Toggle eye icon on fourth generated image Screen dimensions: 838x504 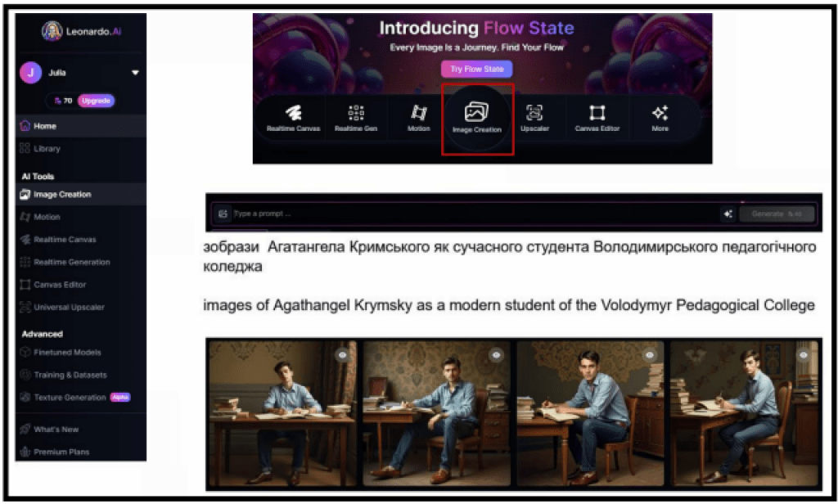click(x=804, y=355)
